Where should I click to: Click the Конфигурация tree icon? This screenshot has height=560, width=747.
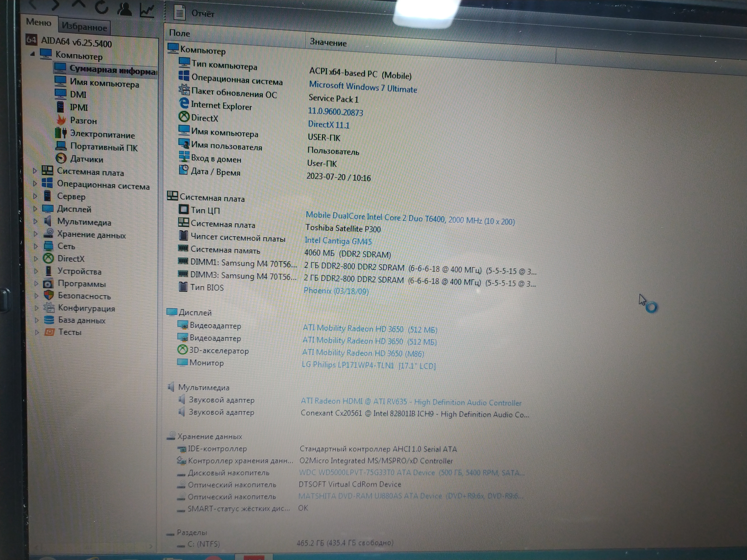49,308
